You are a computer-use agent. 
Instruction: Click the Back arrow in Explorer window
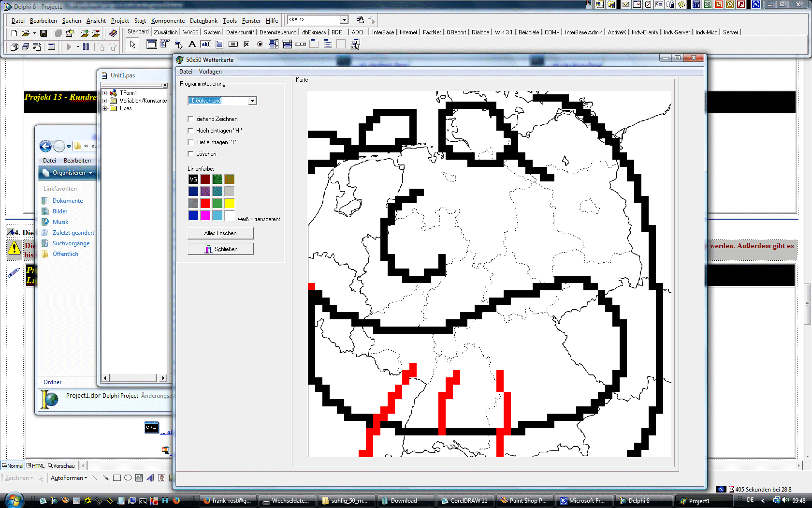pyautogui.click(x=45, y=146)
